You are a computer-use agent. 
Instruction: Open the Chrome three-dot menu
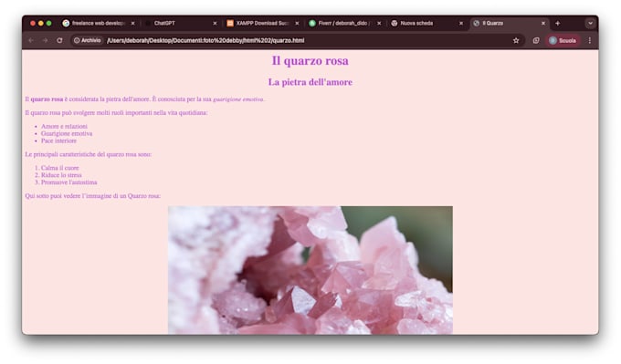(x=590, y=40)
